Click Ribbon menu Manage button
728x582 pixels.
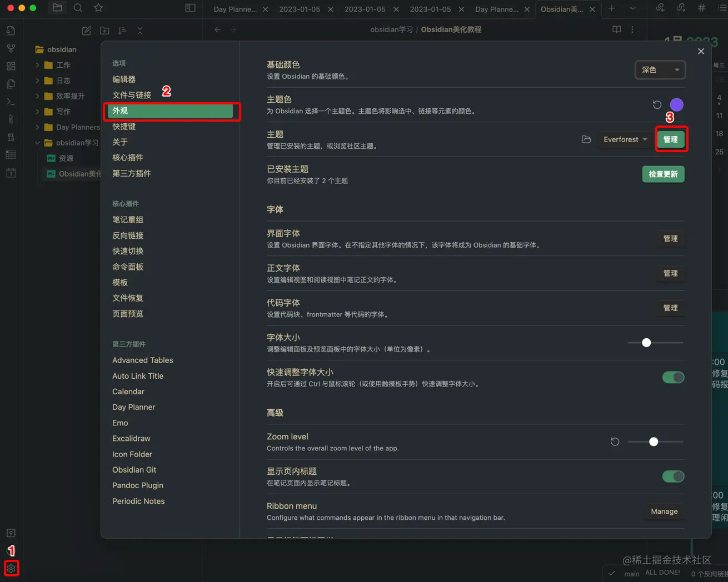click(664, 511)
